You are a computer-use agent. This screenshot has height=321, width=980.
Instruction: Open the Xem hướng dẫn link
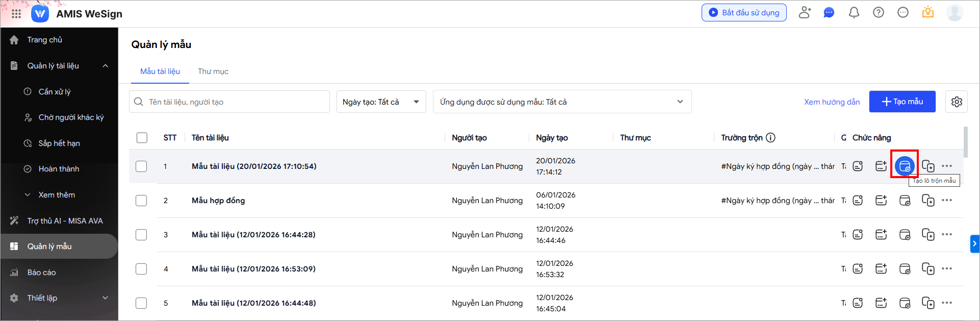[x=832, y=102]
